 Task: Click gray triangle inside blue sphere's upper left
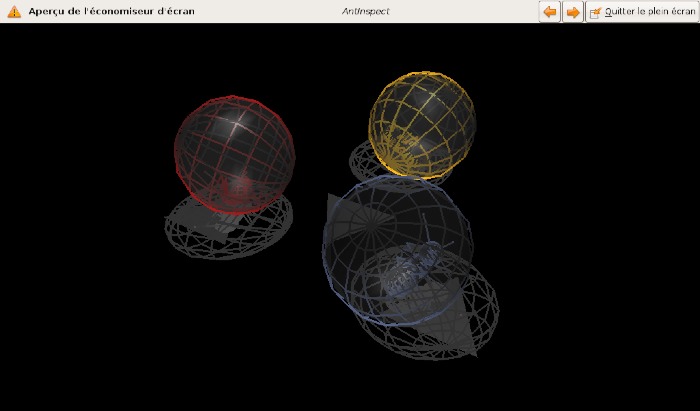click(x=353, y=216)
